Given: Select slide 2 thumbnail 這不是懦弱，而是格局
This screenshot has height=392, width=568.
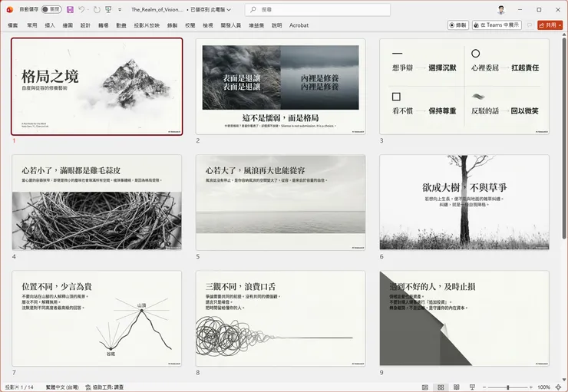Looking at the screenshot, I should click(x=281, y=87).
